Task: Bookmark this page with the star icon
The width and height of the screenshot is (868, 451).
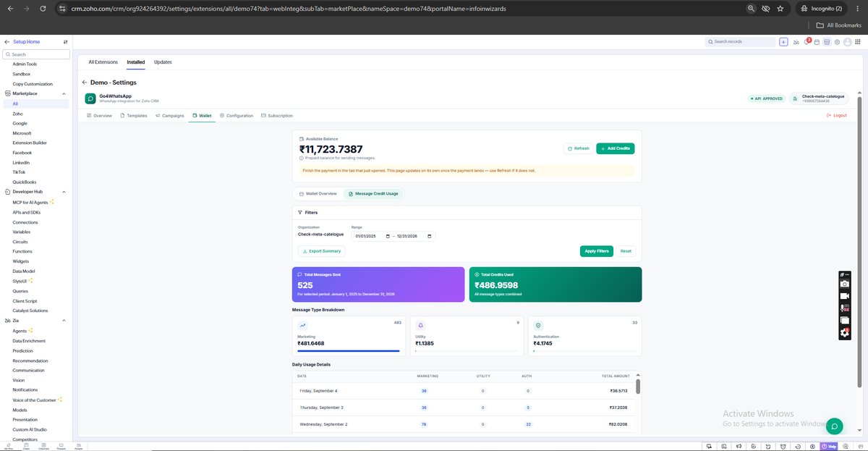Action: [780, 9]
